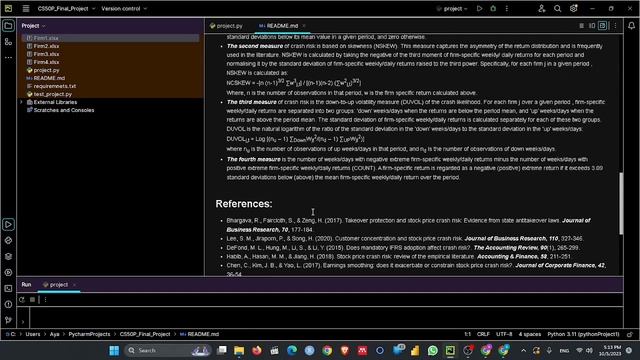Open the Services layers tool window
Image resolution: width=640 pixels, height=360 pixels.
8,256
